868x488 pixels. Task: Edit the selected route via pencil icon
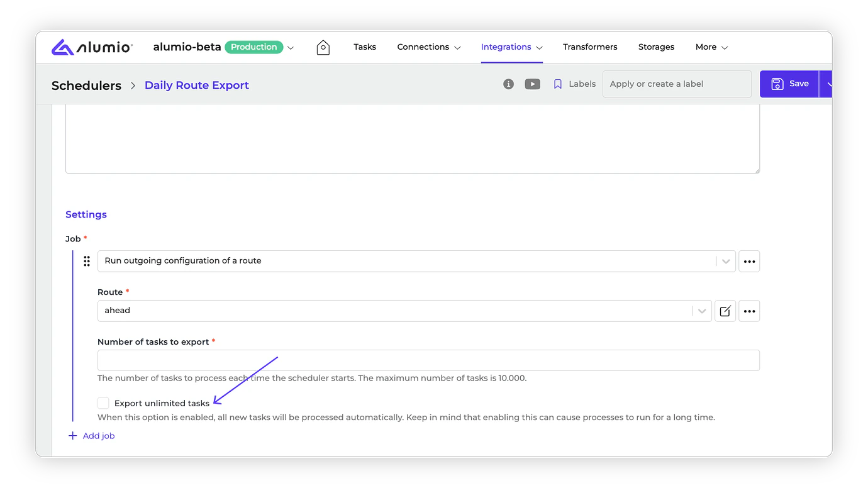(725, 311)
